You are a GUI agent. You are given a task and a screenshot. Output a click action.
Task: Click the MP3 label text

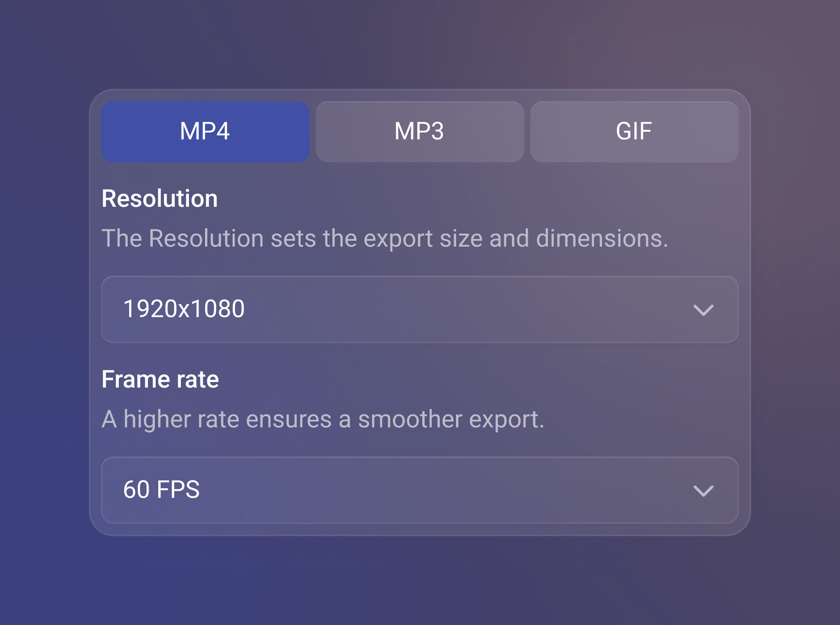tap(419, 131)
